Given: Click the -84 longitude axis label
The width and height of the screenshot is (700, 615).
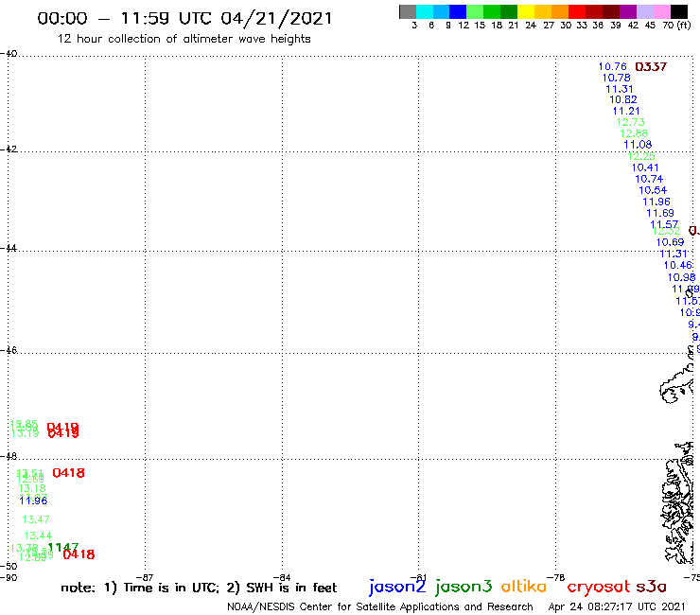Looking at the screenshot, I should (282, 577).
